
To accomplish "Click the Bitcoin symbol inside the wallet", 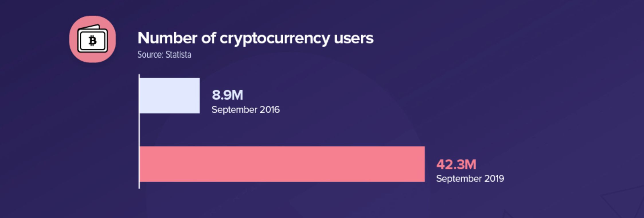I will coord(92,41).
